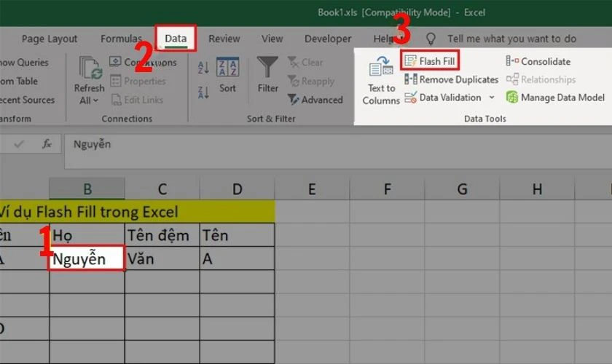Click the Recent Sources command
612x364 pixels.
tap(28, 100)
